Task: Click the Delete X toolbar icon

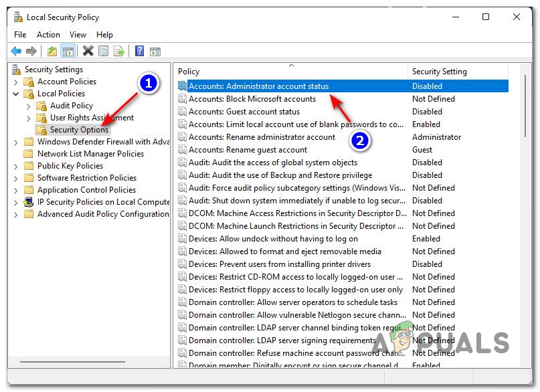Action: tap(88, 51)
